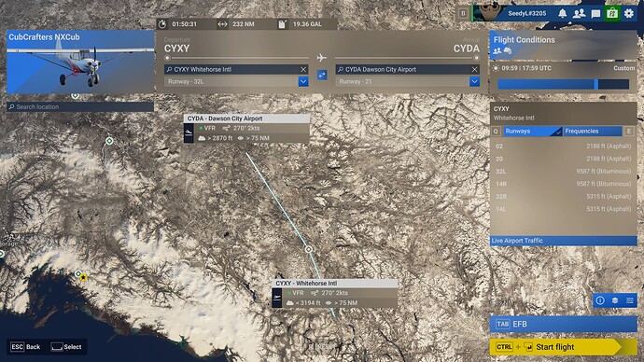
Task: Open the Flight Conditions panel
Action: 563,45
